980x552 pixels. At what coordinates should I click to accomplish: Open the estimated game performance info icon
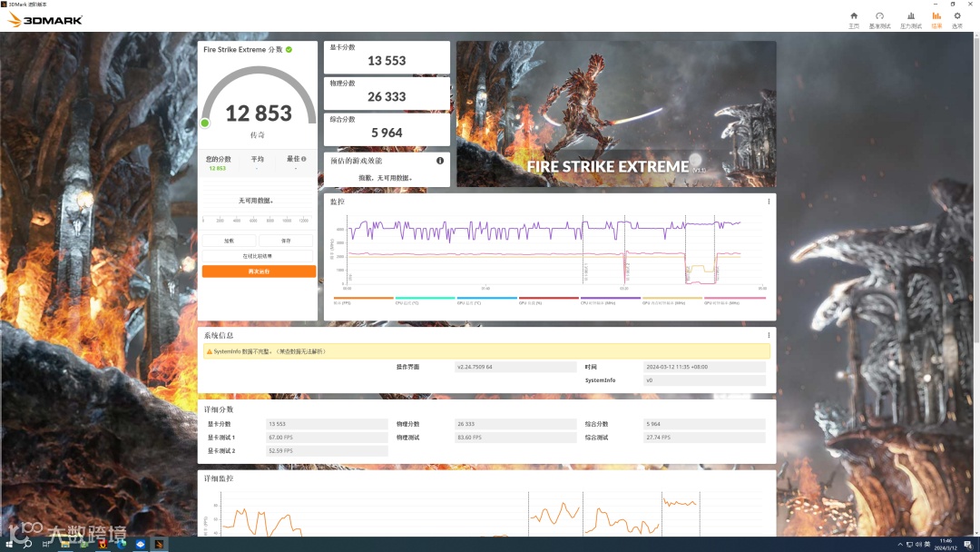click(440, 161)
